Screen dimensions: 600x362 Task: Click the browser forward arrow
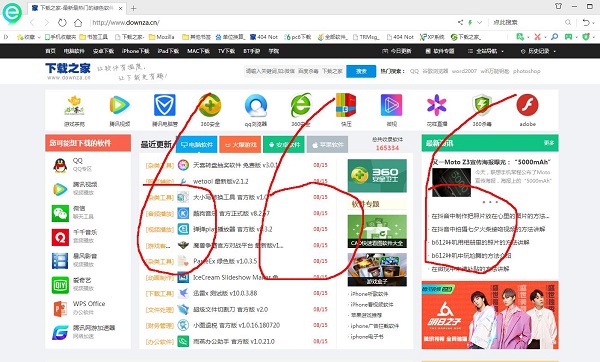[46, 23]
